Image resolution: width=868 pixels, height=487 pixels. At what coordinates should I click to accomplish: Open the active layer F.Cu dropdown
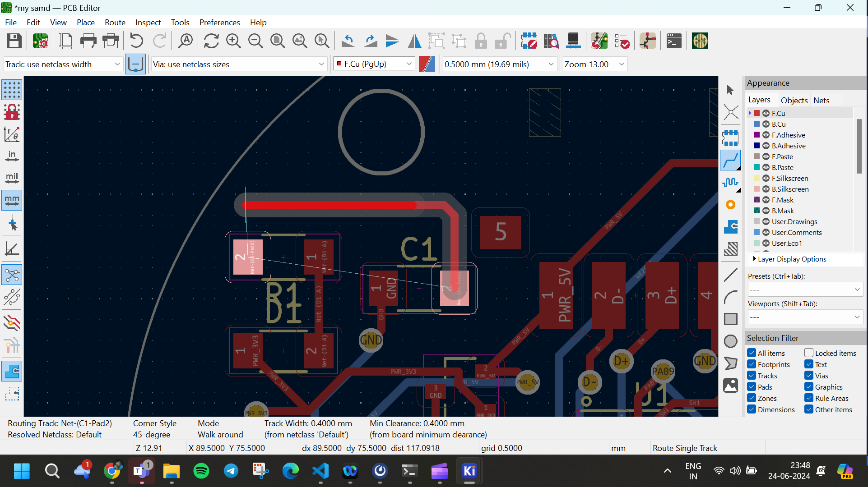pyautogui.click(x=374, y=64)
